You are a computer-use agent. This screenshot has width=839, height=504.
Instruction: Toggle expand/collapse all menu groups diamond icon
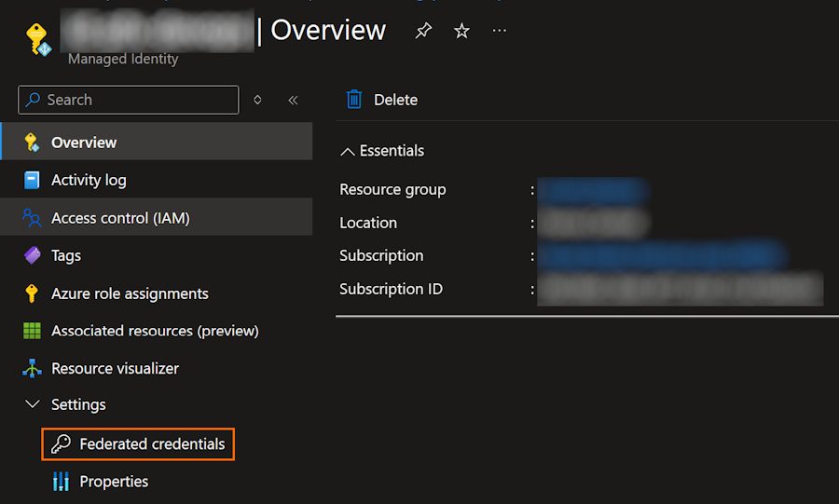(x=257, y=100)
